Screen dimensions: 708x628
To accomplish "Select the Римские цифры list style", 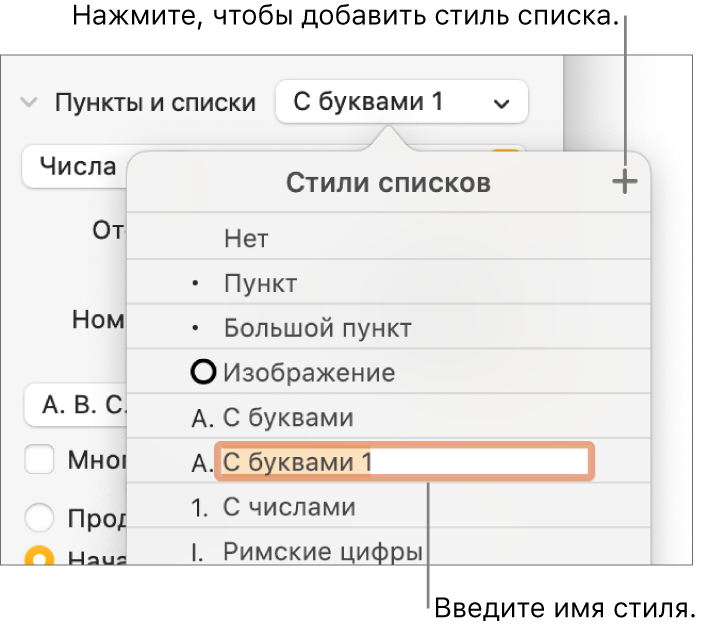I will tap(388, 547).
